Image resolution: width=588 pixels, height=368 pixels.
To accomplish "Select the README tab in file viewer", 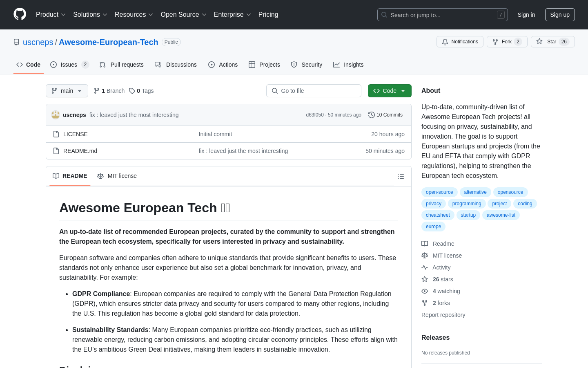I will [70, 176].
